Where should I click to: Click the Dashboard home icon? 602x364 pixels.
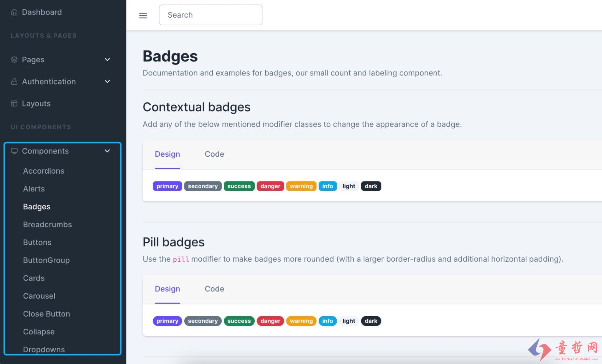coord(14,12)
